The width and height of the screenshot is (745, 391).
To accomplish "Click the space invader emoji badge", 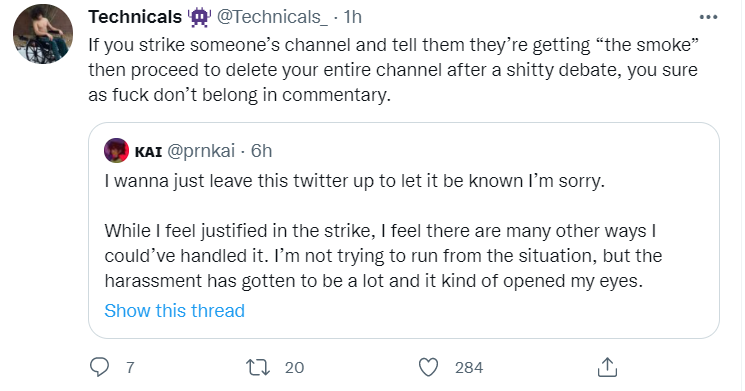I will click(x=200, y=18).
